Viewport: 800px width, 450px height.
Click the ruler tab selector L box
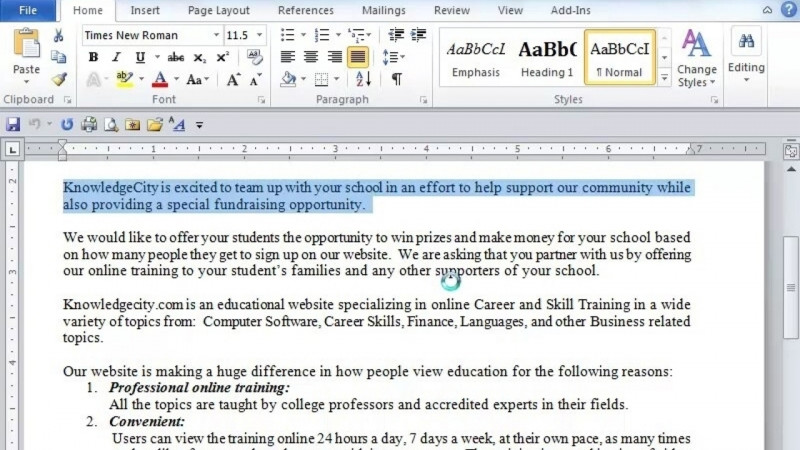point(12,149)
